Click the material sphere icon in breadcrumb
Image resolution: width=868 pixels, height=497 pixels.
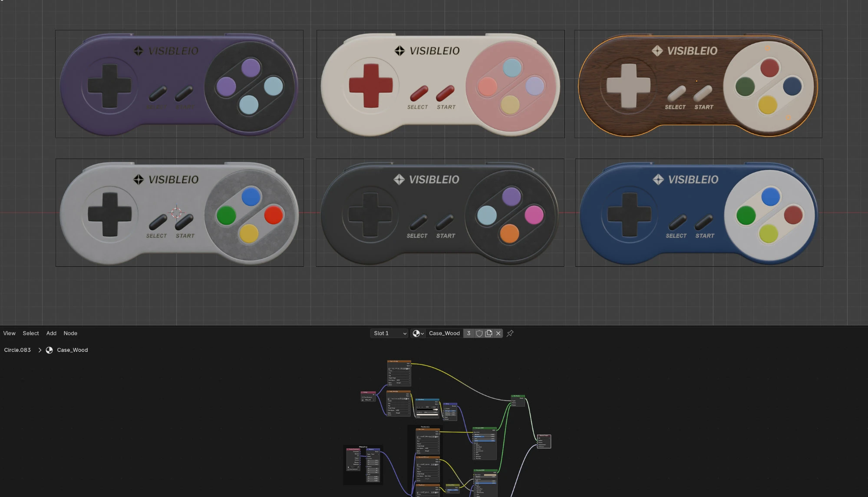pos(50,350)
